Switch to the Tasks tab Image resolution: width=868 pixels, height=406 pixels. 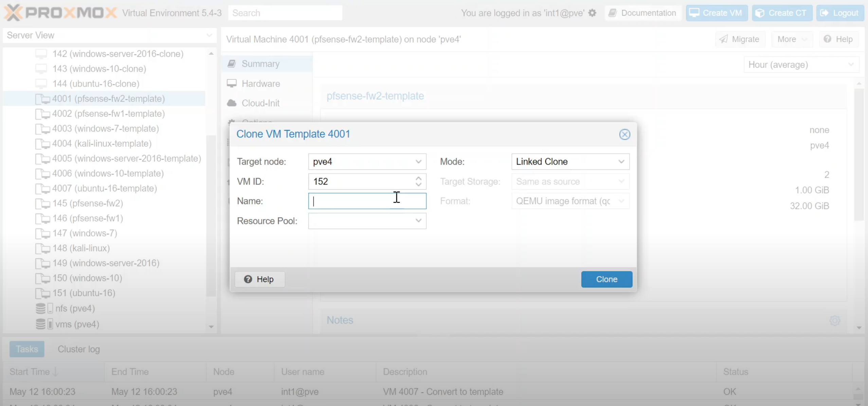point(27,349)
